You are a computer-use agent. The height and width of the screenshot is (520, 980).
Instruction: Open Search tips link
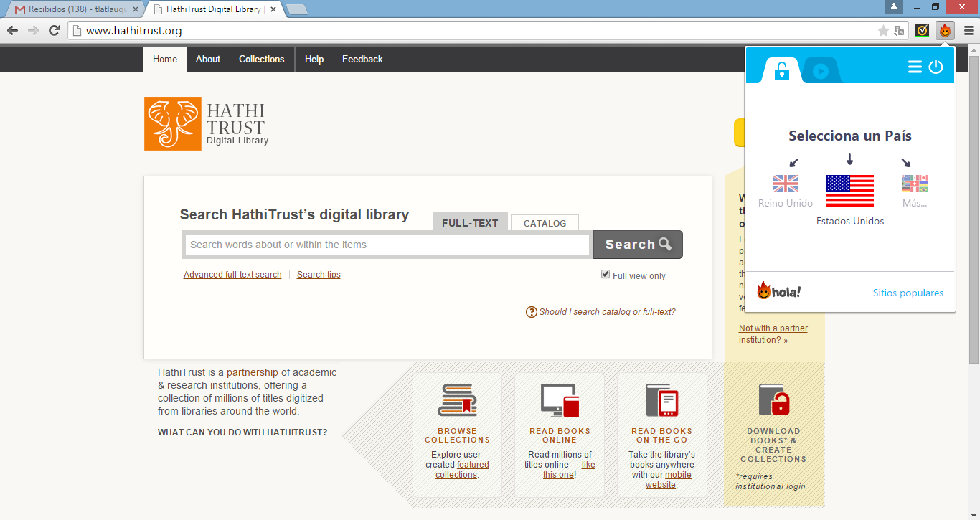(x=319, y=275)
